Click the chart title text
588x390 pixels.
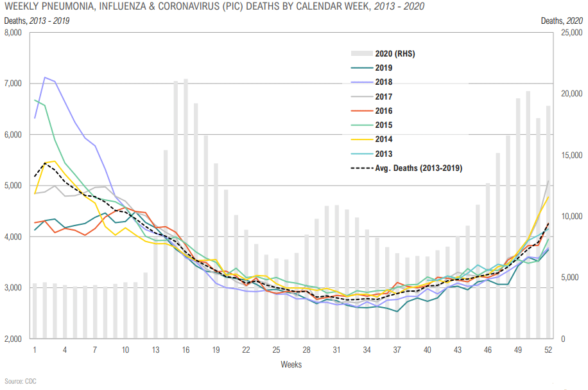214,6
